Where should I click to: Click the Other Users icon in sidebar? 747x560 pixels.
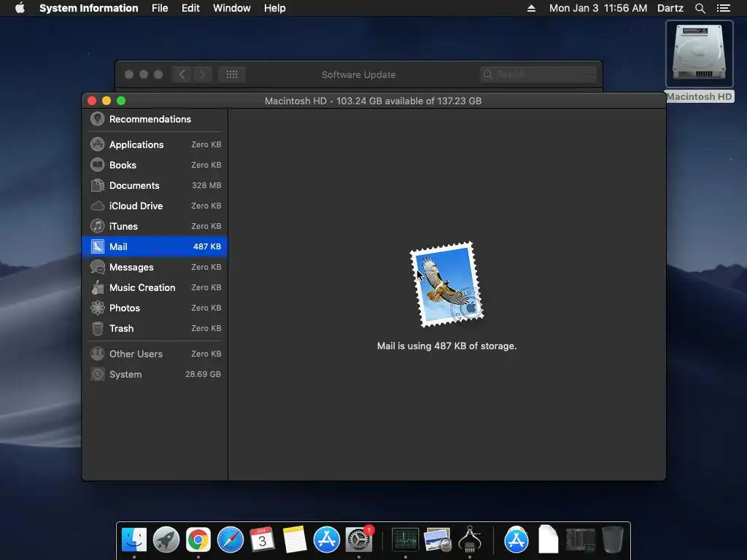(97, 354)
